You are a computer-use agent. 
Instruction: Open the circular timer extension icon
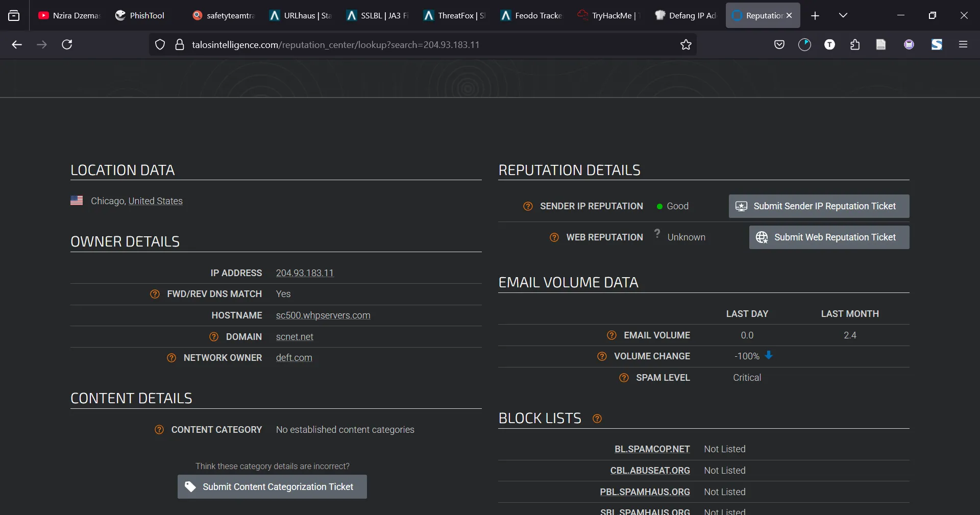(x=804, y=45)
